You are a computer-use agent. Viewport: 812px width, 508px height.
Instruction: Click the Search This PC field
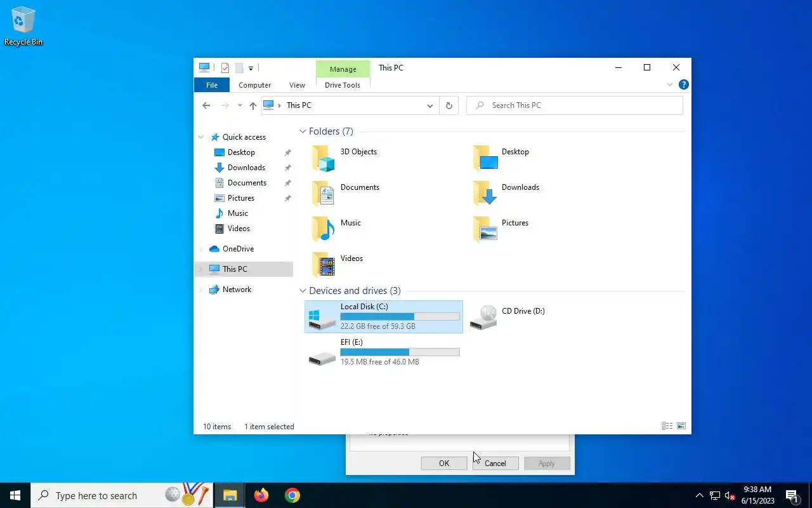click(575, 105)
